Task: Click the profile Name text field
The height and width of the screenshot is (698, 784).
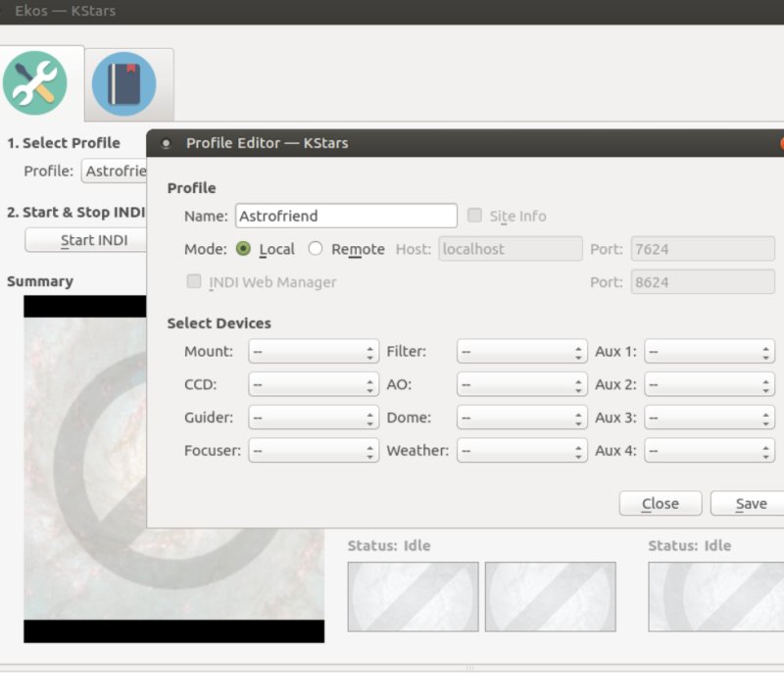Action: (x=346, y=216)
